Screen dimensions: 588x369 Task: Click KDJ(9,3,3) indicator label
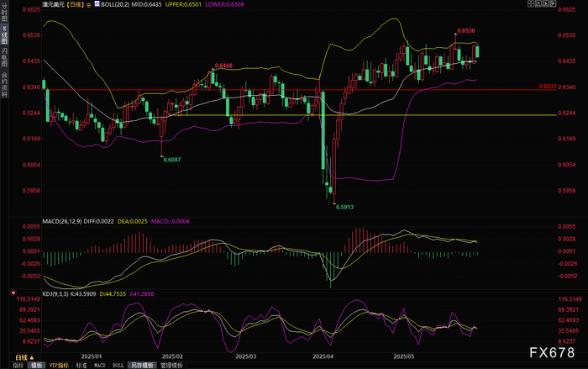55,294
